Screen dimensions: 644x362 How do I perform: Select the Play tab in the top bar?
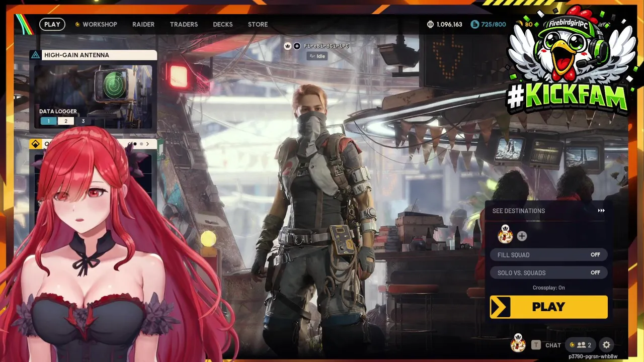pos(52,24)
